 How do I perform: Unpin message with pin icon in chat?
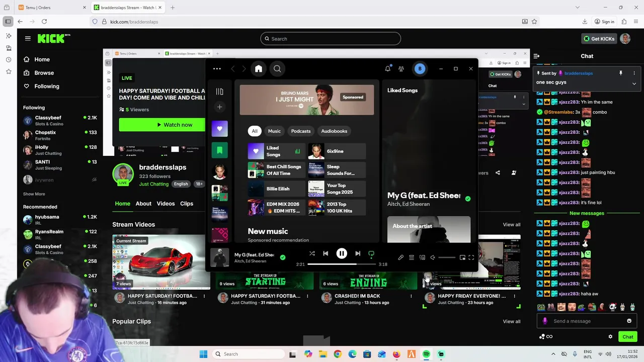click(x=621, y=73)
